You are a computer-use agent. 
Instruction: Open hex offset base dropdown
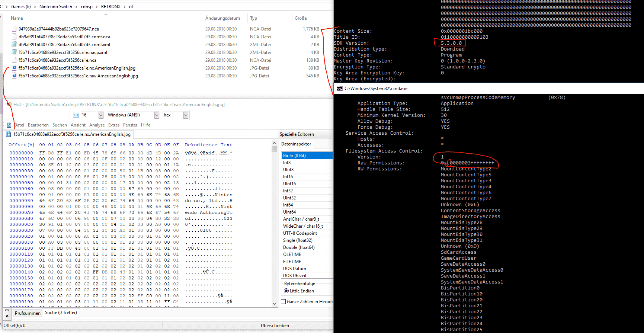pyautogui.click(x=186, y=115)
